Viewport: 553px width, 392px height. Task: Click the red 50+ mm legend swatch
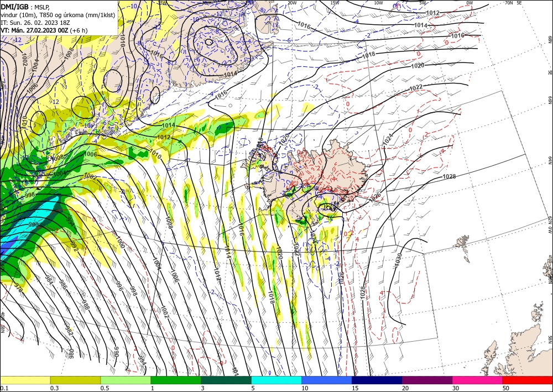click(528, 380)
